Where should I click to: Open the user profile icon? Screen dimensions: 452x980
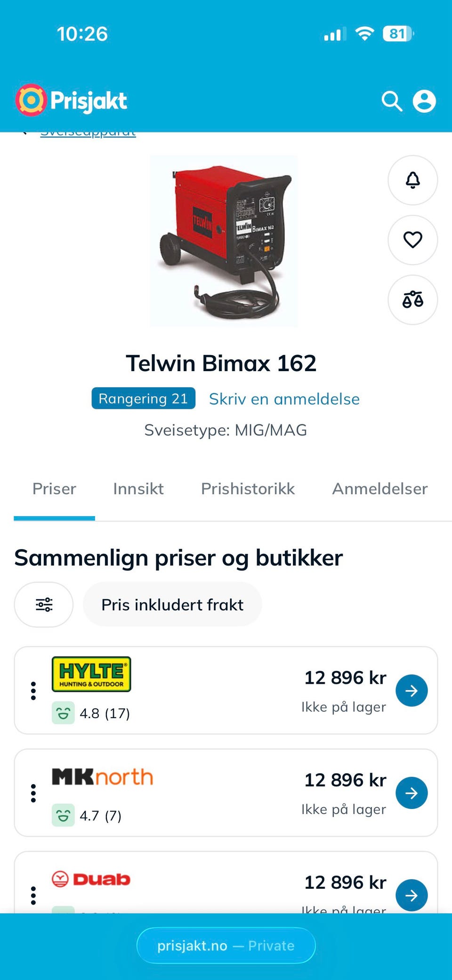click(424, 101)
